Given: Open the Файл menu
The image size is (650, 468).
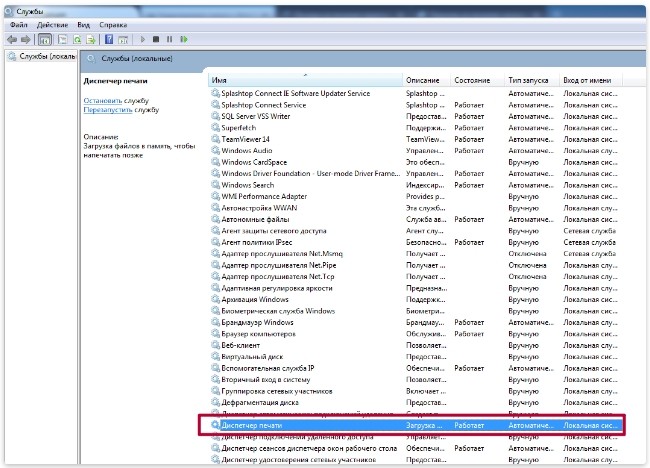Looking at the screenshot, I should tap(19, 25).
